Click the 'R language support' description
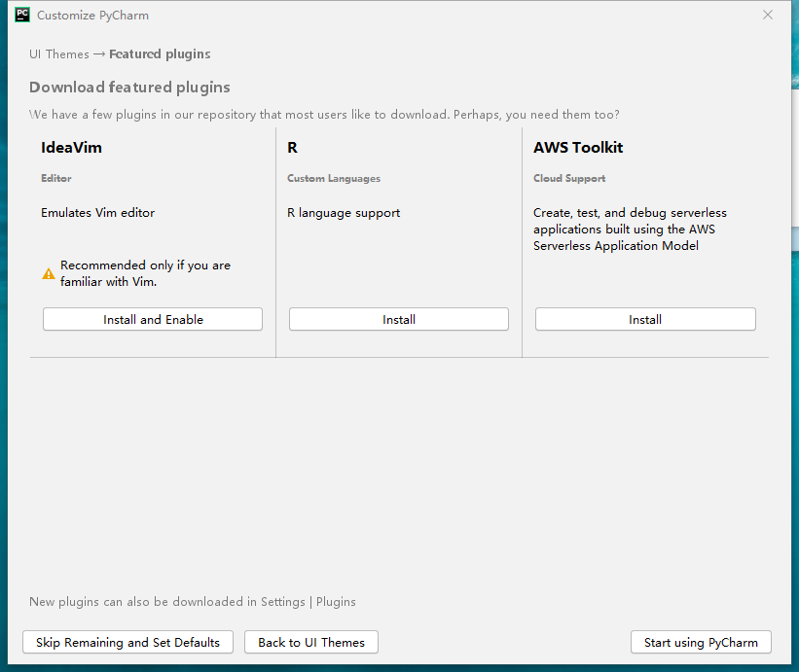Screen dimensions: 799x672 [x=344, y=213]
